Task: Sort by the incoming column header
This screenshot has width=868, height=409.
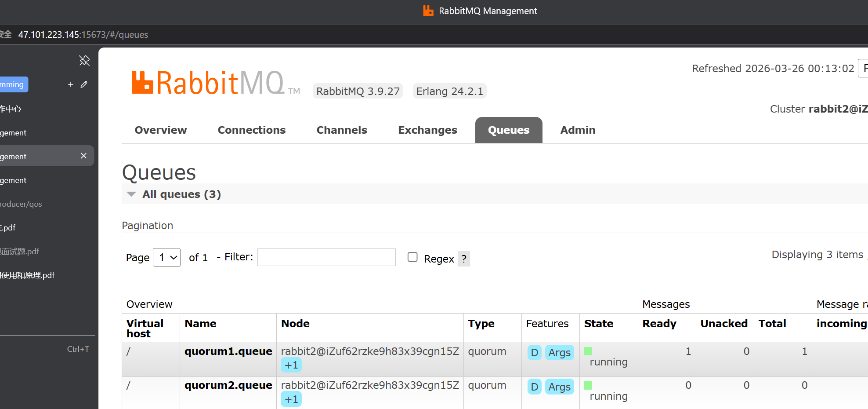Action: coord(842,324)
